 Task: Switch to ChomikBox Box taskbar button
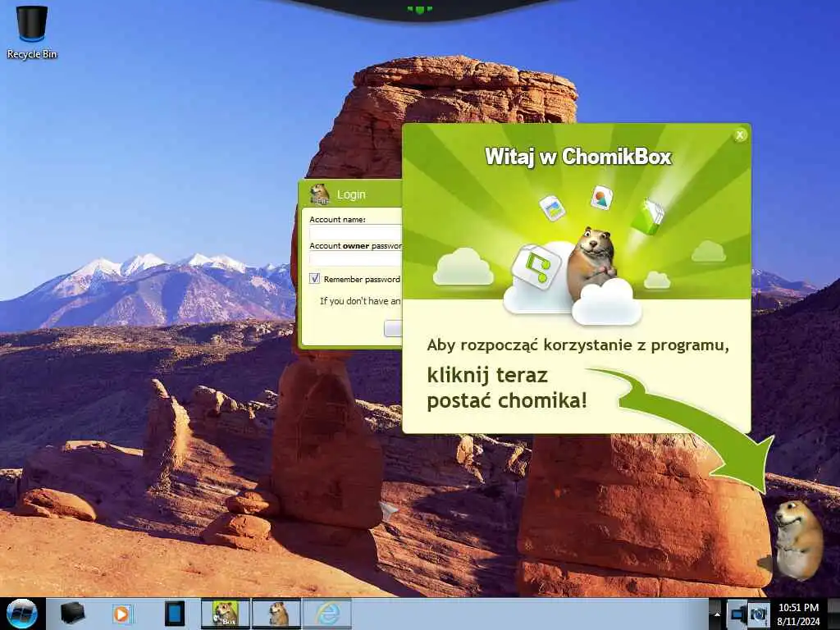[225, 614]
